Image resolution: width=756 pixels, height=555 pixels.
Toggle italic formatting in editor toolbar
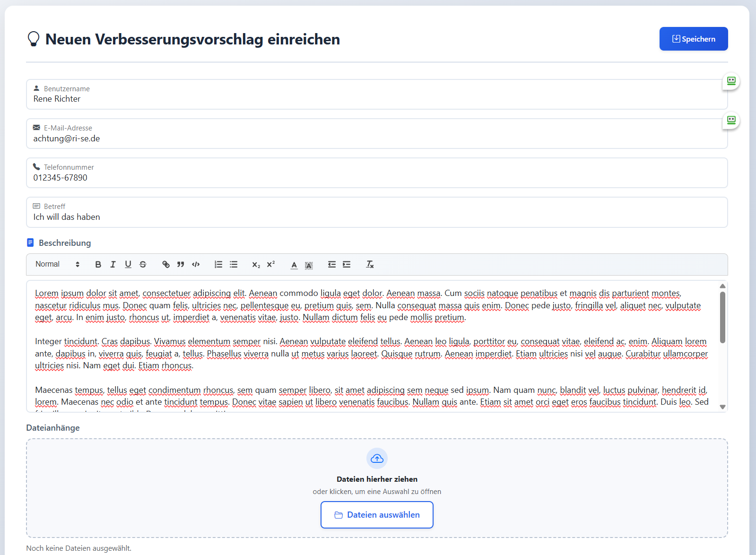113,264
